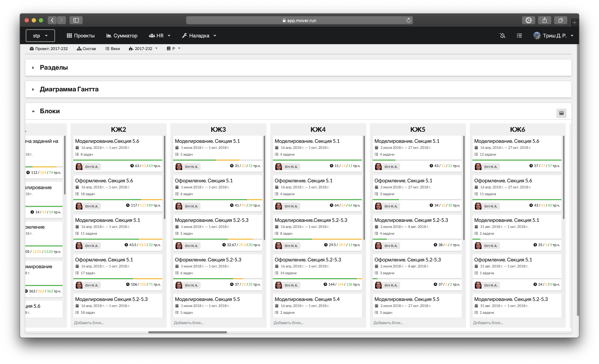Click the muted notifications bell icon

click(502, 36)
